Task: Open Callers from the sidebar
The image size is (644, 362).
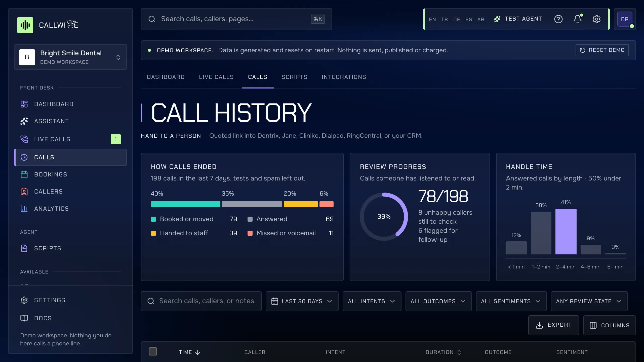Action: tap(70, 192)
